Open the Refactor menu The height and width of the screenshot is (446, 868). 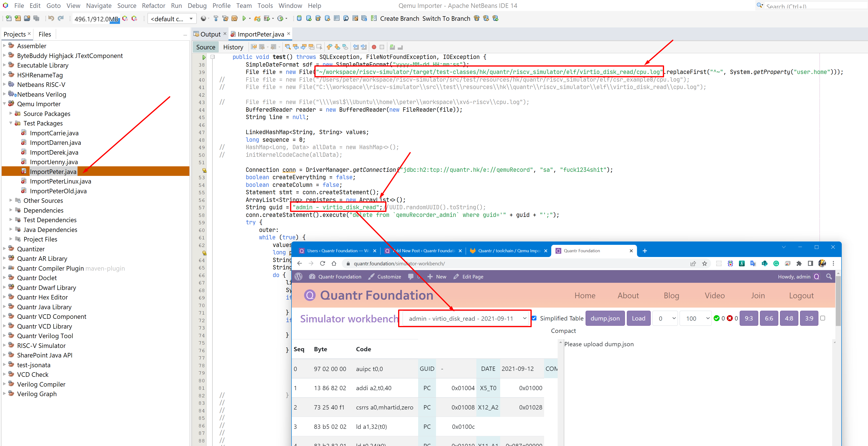tap(154, 6)
